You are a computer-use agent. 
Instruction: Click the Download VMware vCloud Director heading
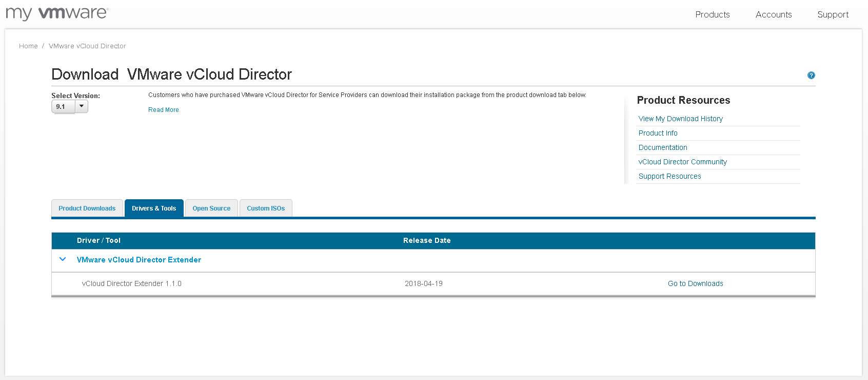[x=171, y=74]
